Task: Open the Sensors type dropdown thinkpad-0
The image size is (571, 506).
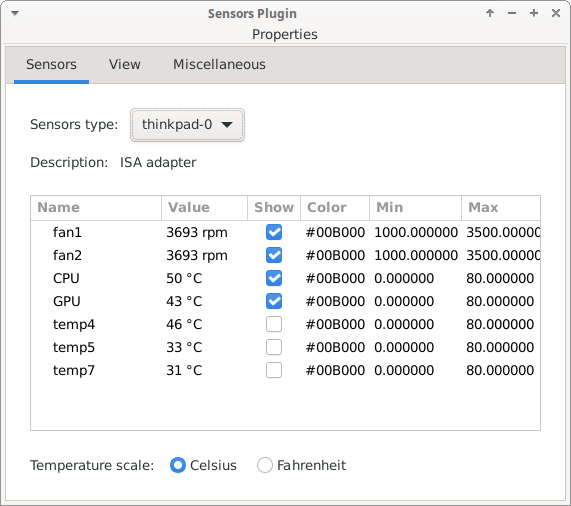Action: tap(187, 124)
